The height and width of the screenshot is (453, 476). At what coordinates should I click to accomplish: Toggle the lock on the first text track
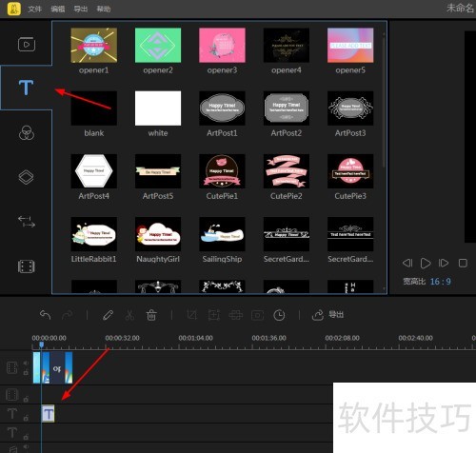(x=26, y=418)
